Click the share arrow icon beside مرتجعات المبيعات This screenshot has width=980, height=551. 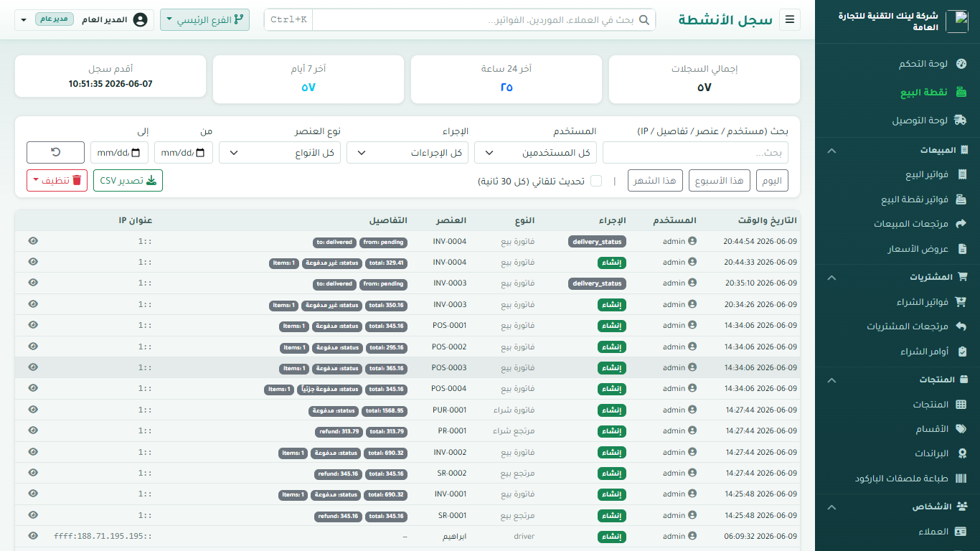click(962, 224)
